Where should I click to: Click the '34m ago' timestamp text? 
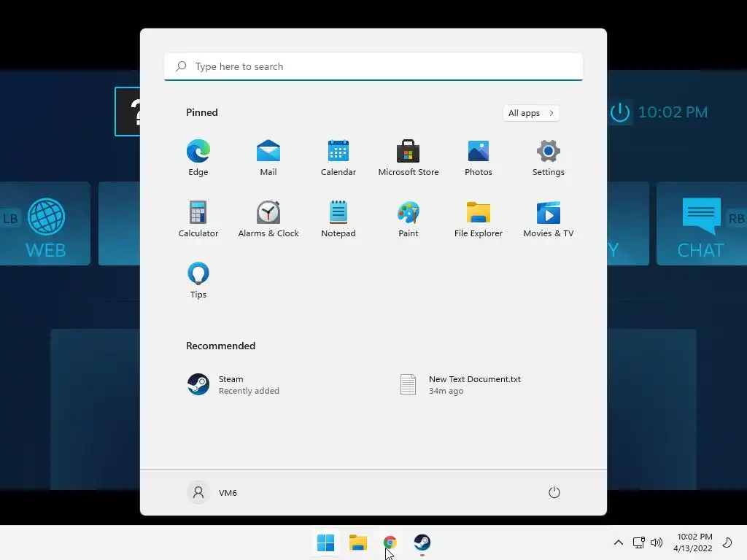click(x=446, y=391)
